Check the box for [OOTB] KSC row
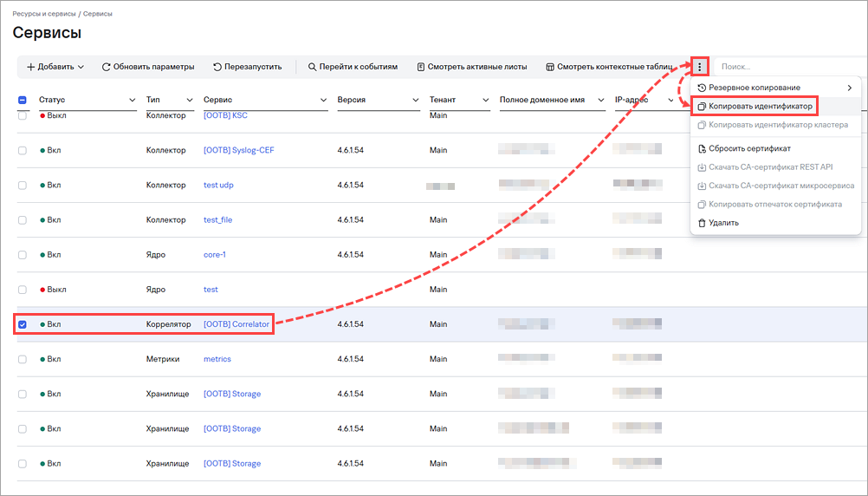 click(23, 116)
